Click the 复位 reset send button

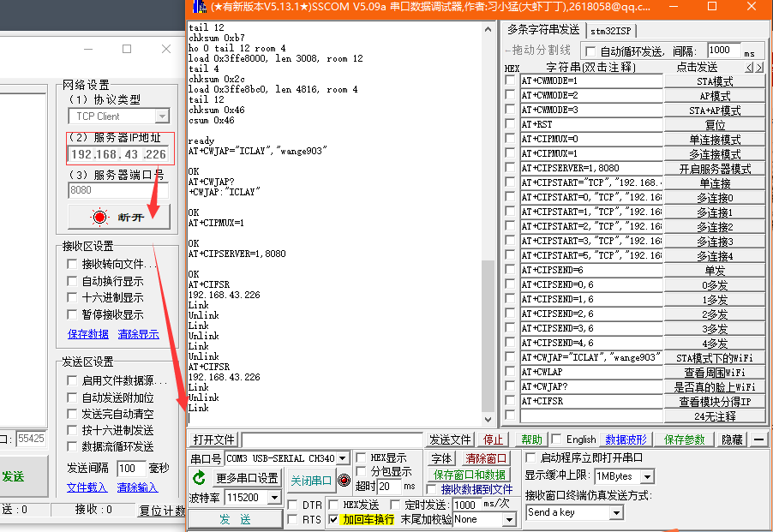click(x=715, y=124)
